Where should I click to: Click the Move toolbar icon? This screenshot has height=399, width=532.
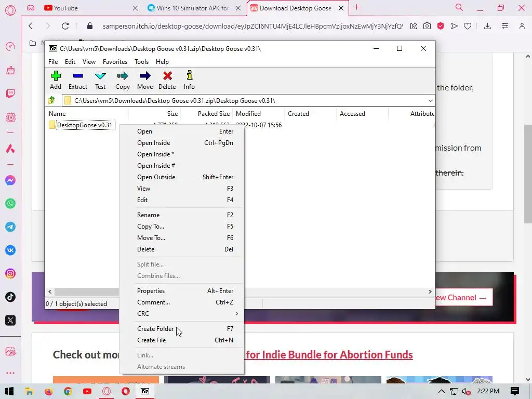[x=145, y=80]
